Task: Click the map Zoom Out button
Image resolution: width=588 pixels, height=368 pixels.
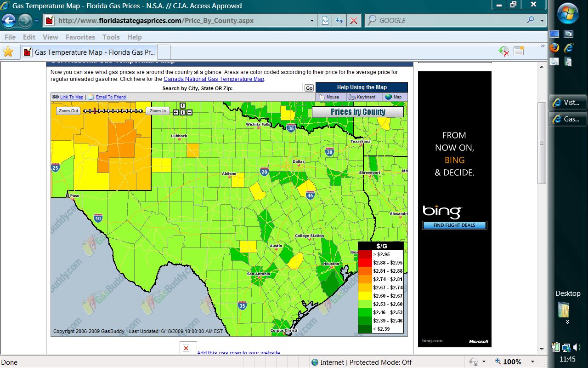Action: (x=68, y=111)
